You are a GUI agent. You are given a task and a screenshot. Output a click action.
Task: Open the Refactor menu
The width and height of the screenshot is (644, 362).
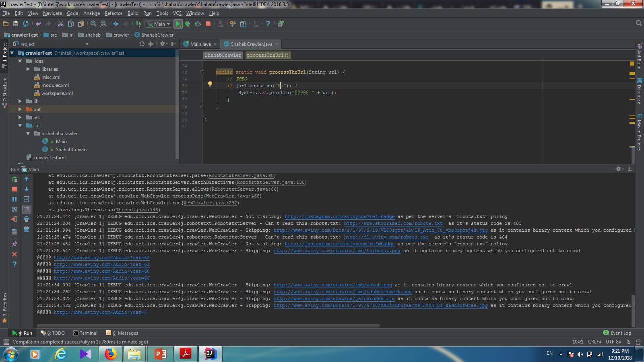click(114, 13)
